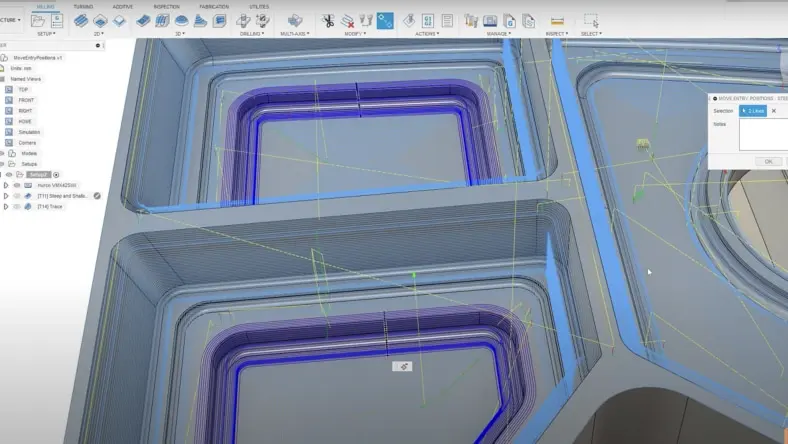Click the Select box cursor icon
Viewport: 788px width, 444px height.
click(x=591, y=21)
